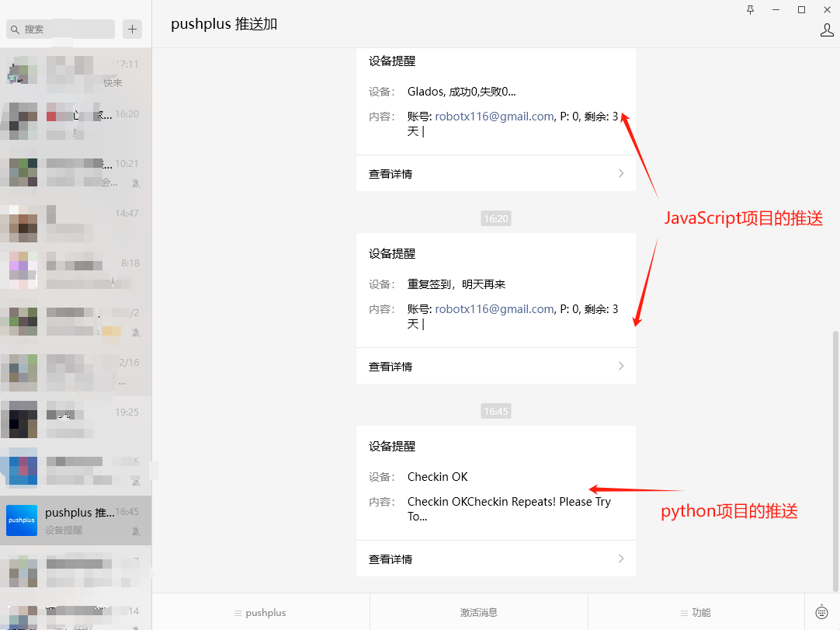This screenshot has height=630, width=840.
Task: Open the 功能 bottom menu
Action: pos(696,612)
